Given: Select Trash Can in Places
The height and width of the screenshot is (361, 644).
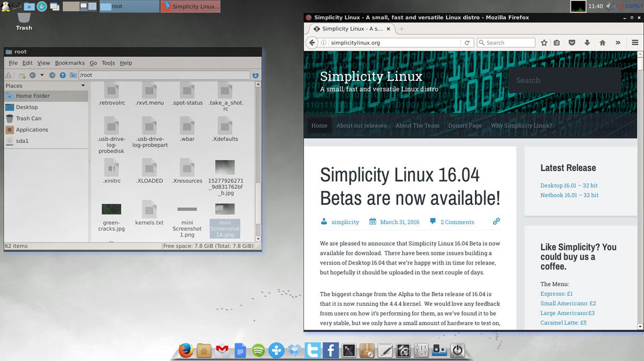Looking at the screenshot, I should click(46, 119).
